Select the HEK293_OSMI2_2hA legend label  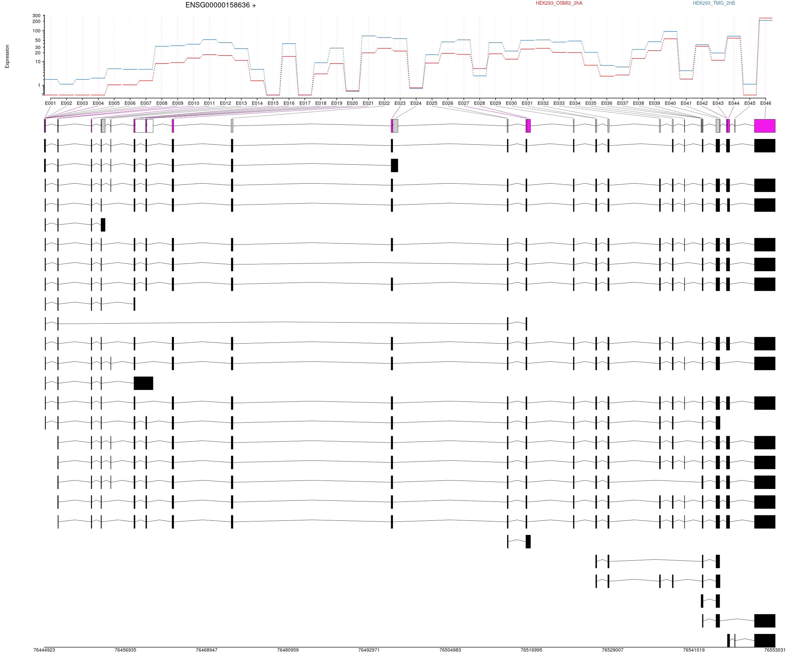(x=559, y=3)
